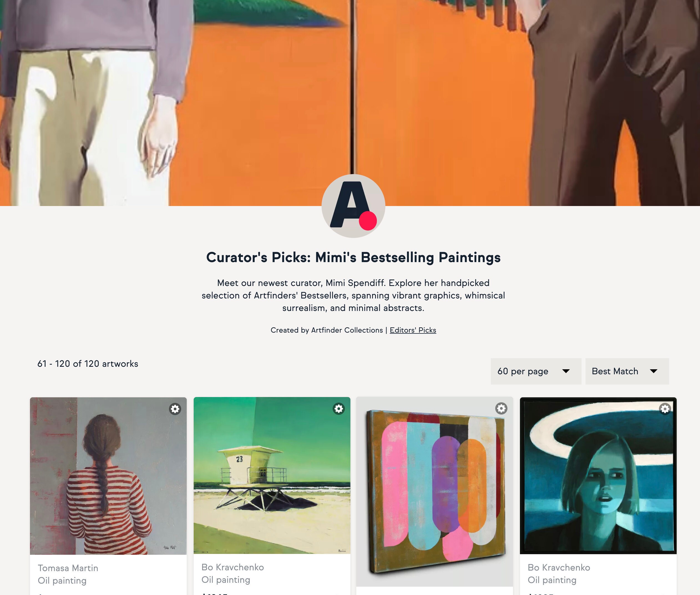This screenshot has height=595, width=700.
Task: Open the teal woman portrait painting
Action: click(x=598, y=476)
